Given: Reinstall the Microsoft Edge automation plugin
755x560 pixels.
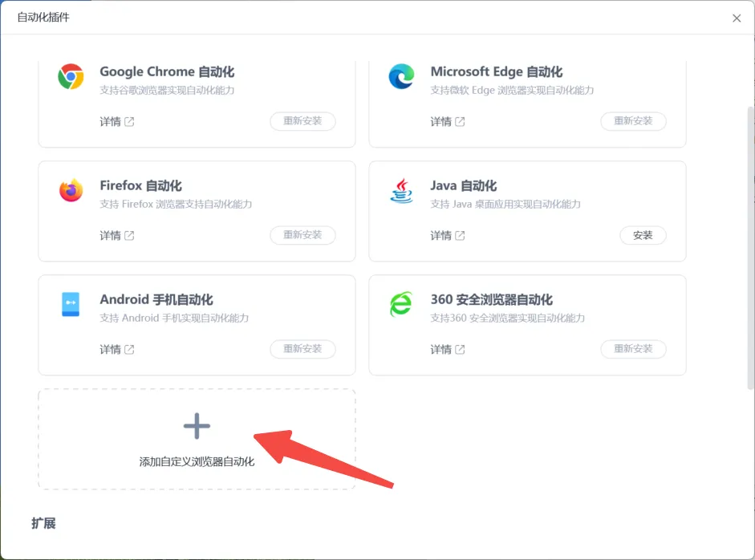Looking at the screenshot, I should 633,121.
